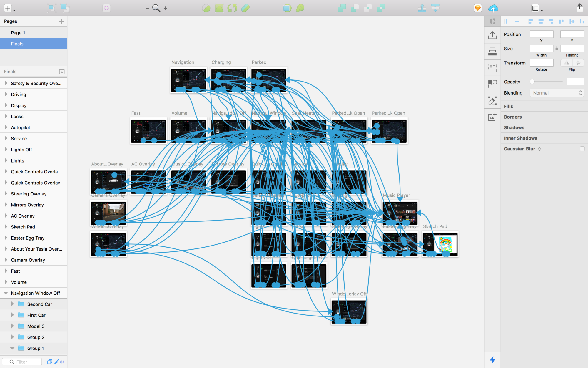Select the Finals page
The height and width of the screenshot is (368, 588).
point(17,44)
